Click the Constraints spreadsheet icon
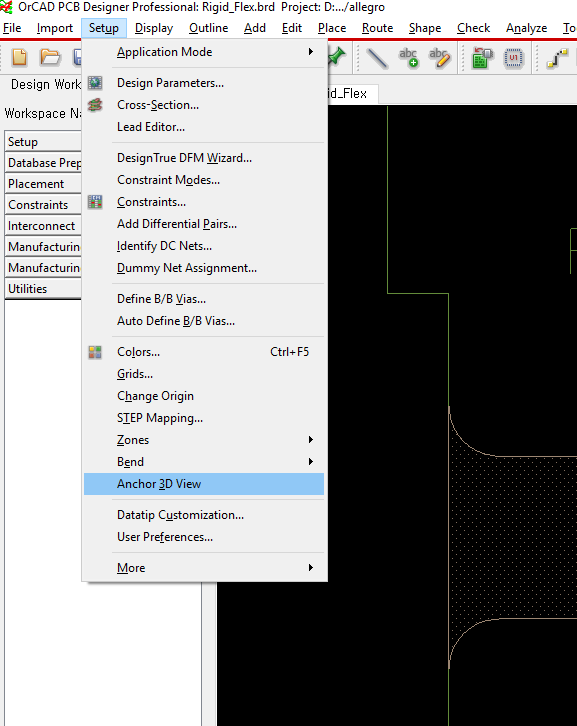The width and height of the screenshot is (577, 726). pyautogui.click(x=95, y=202)
